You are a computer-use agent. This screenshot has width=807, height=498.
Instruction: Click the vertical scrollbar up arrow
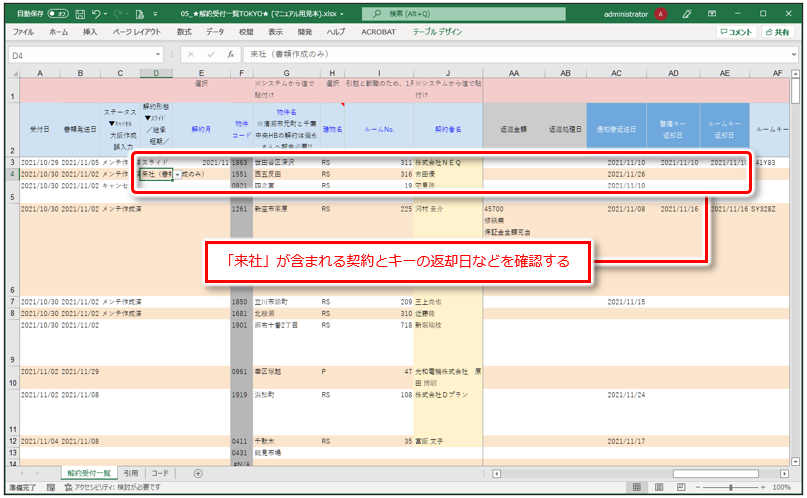tap(795, 74)
